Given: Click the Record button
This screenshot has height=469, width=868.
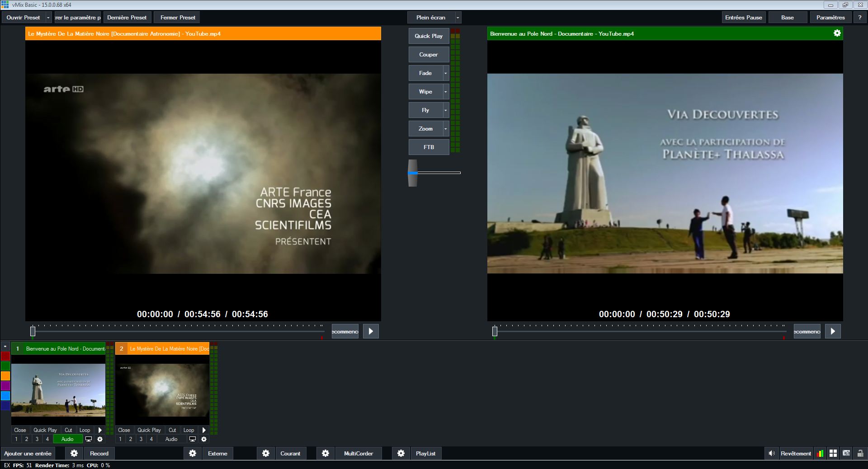Looking at the screenshot, I should 99,453.
